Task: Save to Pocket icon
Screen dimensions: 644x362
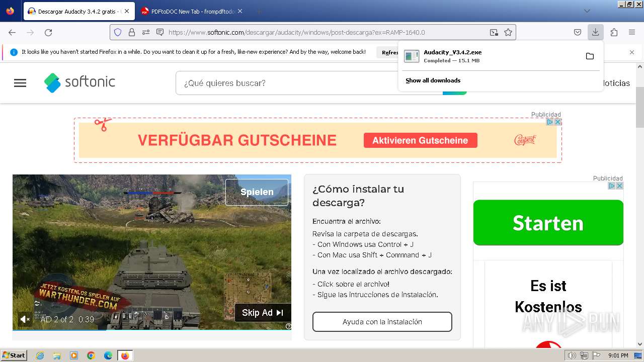Action: 578,32
